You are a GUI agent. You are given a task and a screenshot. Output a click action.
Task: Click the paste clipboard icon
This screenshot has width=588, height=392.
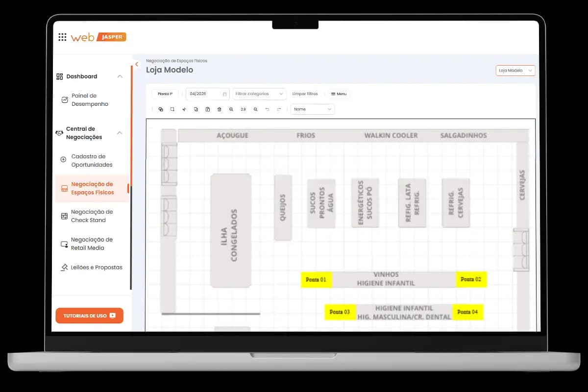pyautogui.click(x=208, y=109)
